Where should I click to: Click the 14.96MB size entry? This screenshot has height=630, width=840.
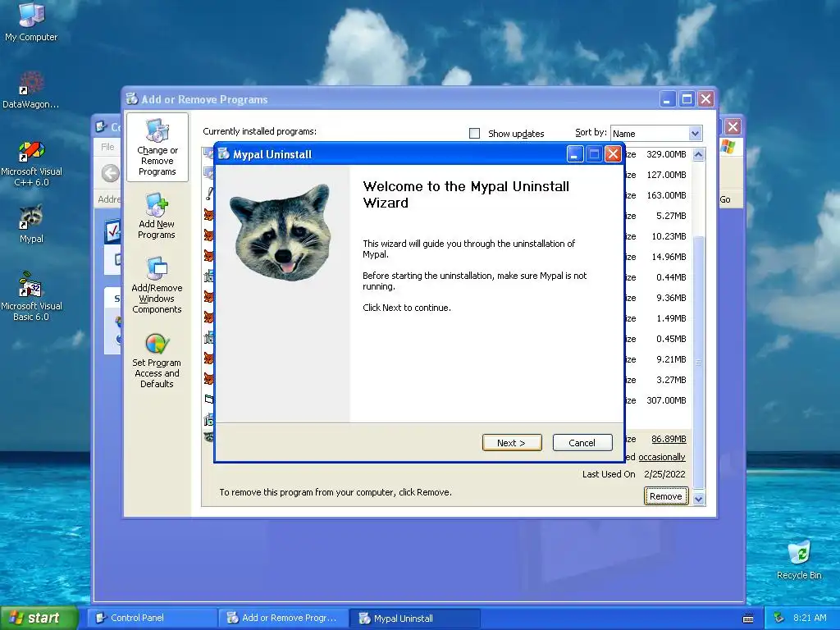pos(669,257)
